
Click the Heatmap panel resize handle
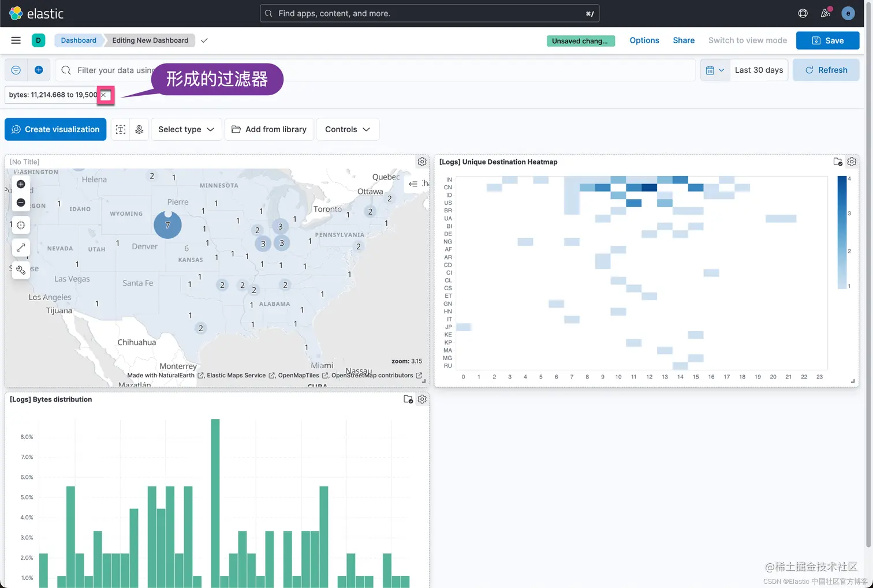[853, 381]
